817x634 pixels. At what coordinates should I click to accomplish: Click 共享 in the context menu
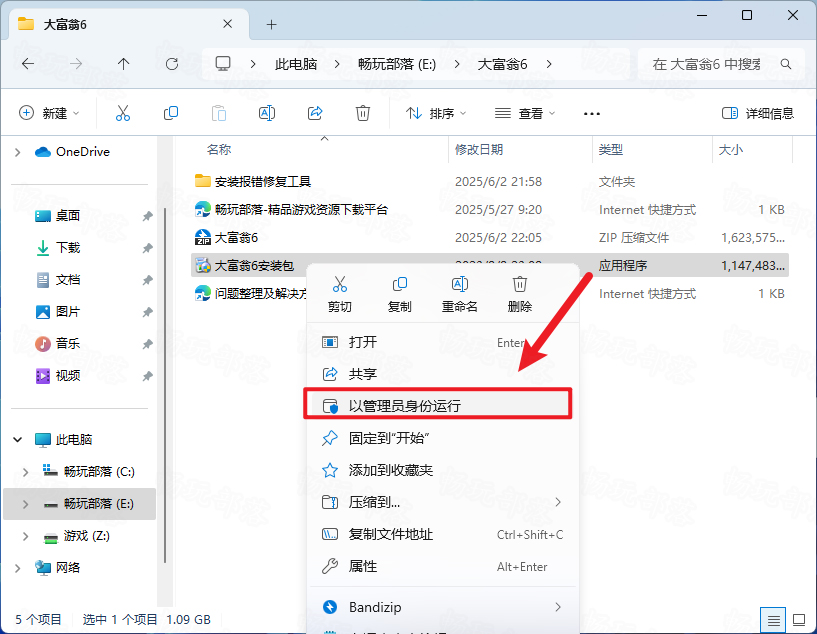[443, 374]
